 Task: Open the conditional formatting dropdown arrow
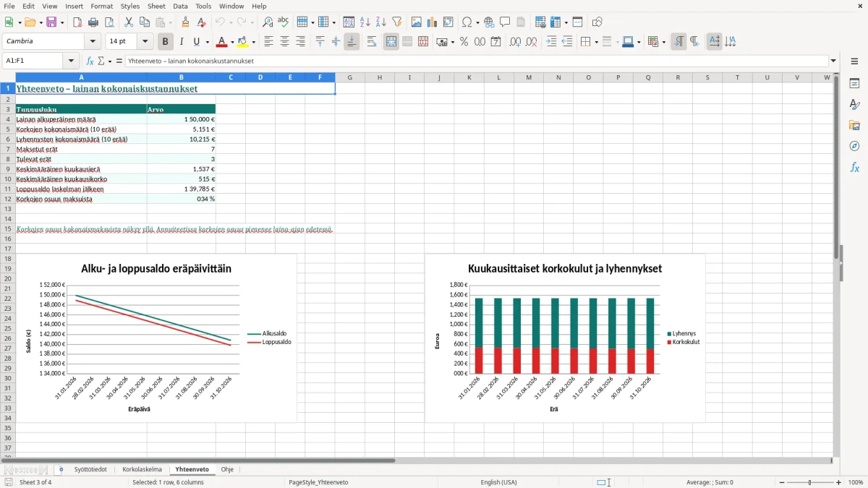click(x=663, y=42)
